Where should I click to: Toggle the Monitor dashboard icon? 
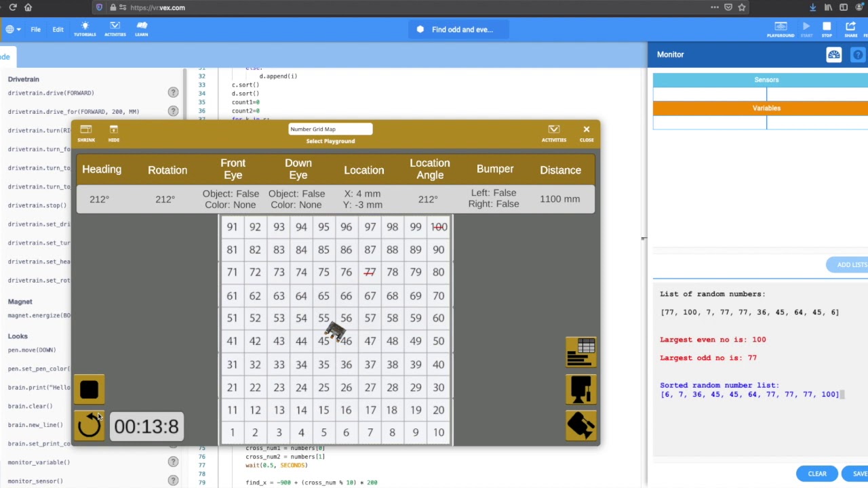point(833,55)
